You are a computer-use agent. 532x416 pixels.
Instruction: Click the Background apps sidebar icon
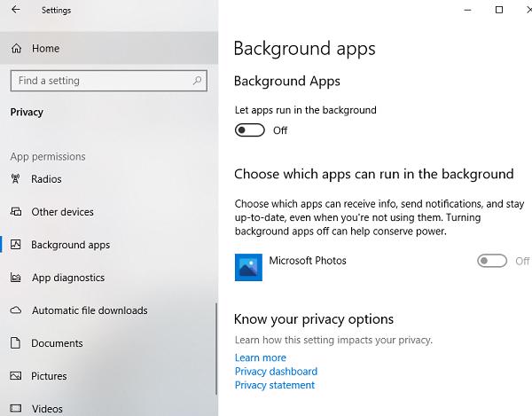pos(16,245)
